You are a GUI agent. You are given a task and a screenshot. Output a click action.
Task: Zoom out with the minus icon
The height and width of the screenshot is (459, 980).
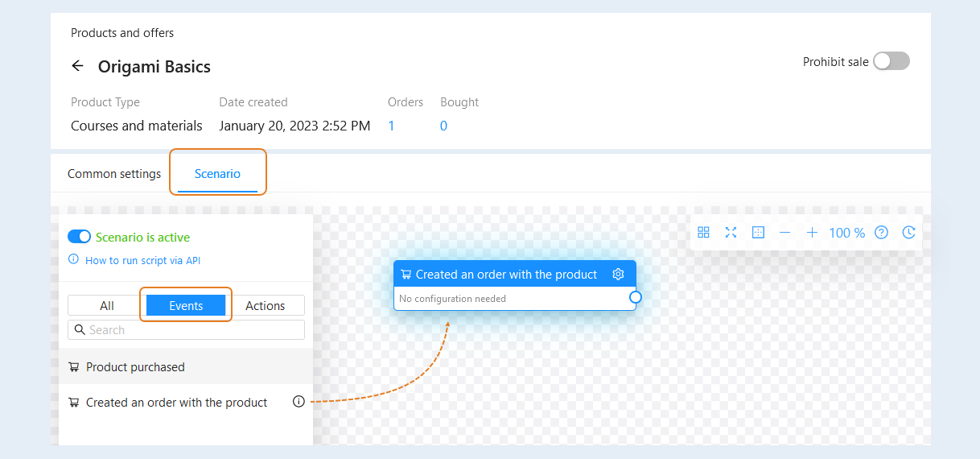(x=785, y=233)
